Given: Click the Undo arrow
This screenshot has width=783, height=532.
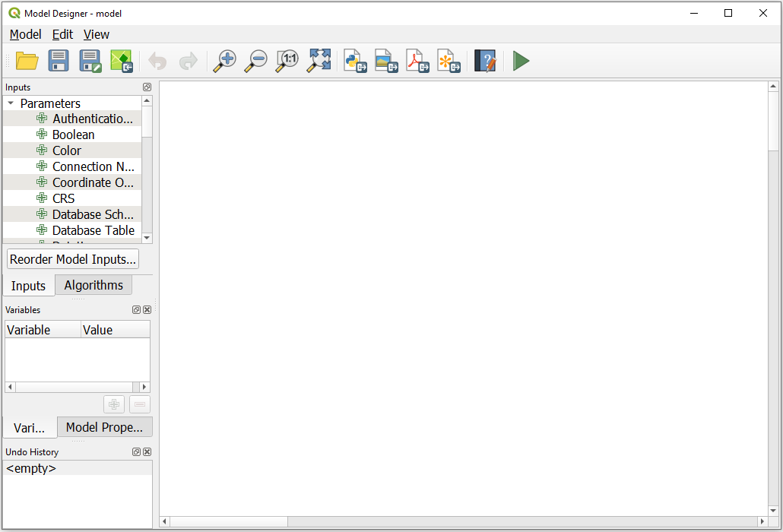Looking at the screenshot, I should (x=158, y=62).
